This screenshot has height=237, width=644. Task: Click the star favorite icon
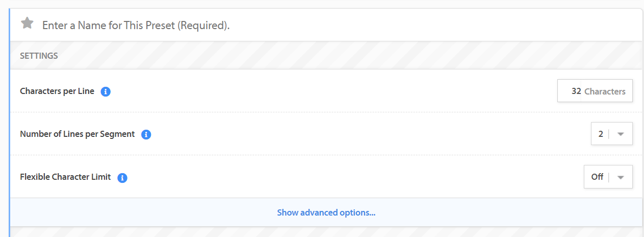pyautogui.click(x=27, y=23)
